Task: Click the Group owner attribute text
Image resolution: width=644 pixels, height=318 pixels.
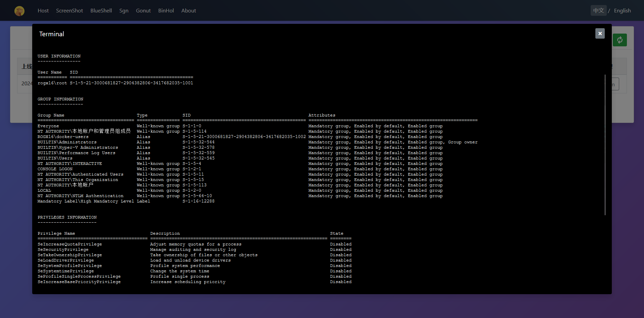Action: pyautogui.click(x=463, y=142)
